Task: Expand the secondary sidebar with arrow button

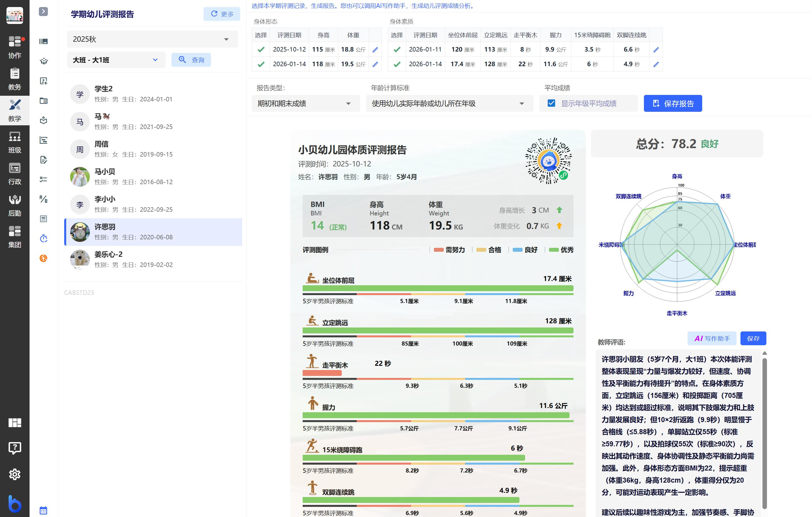Action: 43,12
